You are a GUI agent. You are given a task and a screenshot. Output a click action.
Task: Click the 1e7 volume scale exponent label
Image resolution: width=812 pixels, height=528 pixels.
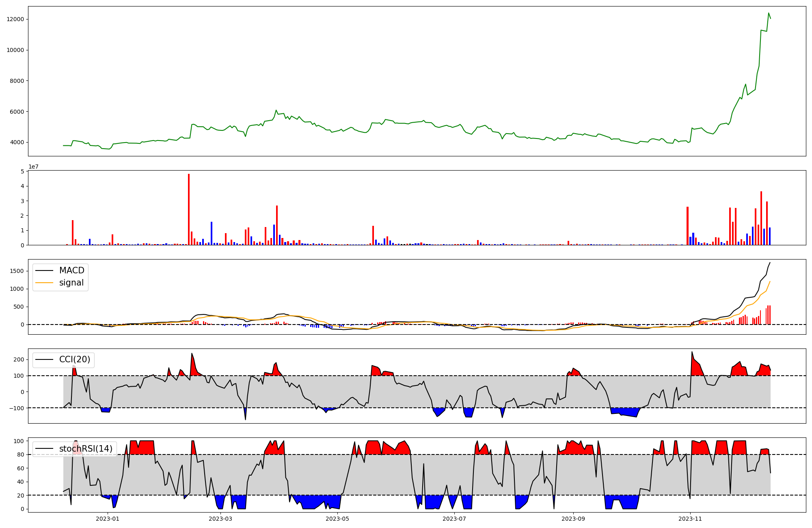pyautogui.click(x=33, y=167)
